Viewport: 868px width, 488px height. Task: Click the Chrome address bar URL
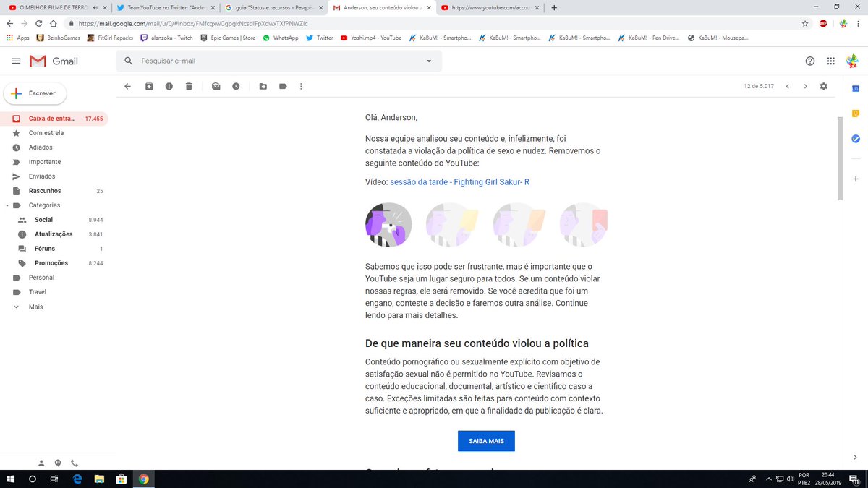[x=193, y=23]
